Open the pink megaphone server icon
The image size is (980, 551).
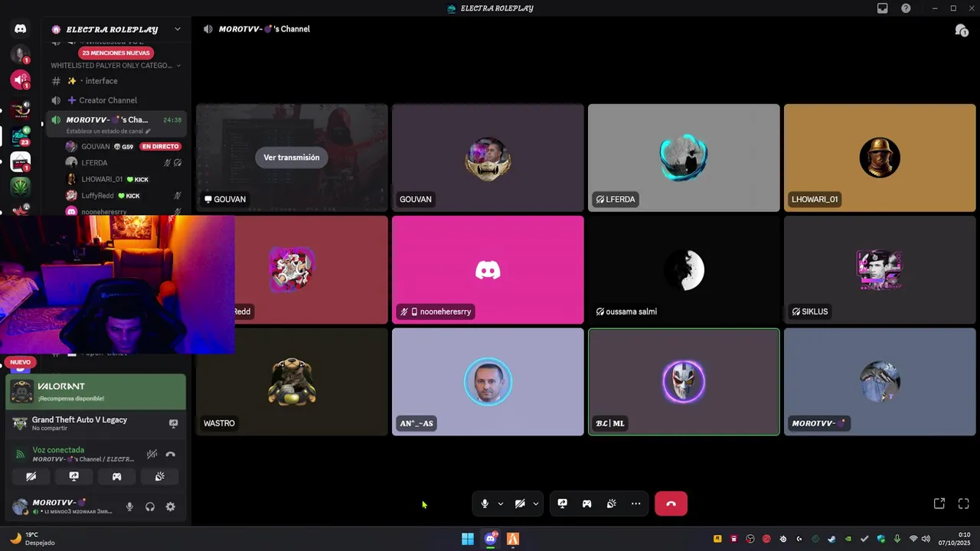click(21, 80)
